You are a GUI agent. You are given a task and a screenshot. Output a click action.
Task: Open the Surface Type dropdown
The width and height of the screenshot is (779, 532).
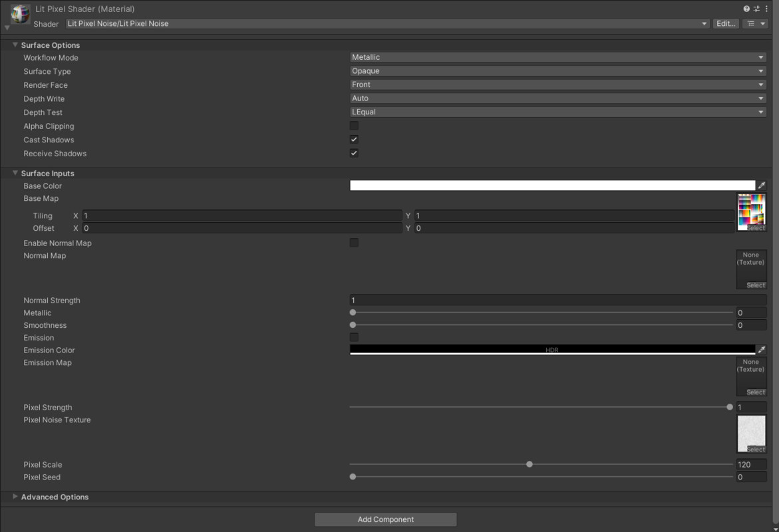click(x=558, y=71)
